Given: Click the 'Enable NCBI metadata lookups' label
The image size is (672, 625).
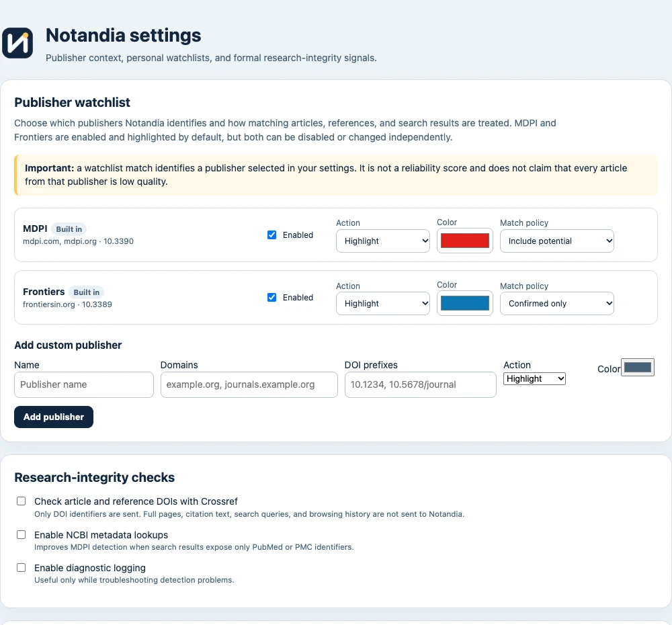Looking at the screenshot, I should pos(101,535).
